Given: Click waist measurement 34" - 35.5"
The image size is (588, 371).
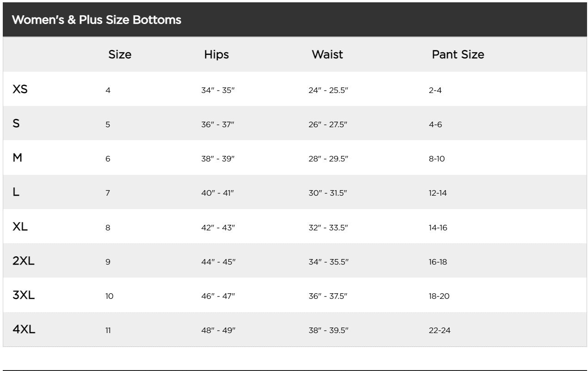Looking at the screenshot, I should (x=328, y=262).
